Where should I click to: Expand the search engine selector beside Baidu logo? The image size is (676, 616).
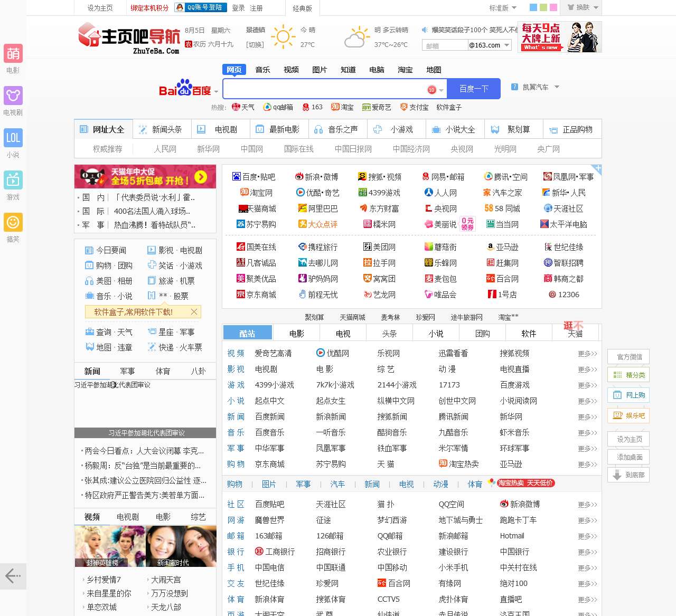click(x=216, y=92)
